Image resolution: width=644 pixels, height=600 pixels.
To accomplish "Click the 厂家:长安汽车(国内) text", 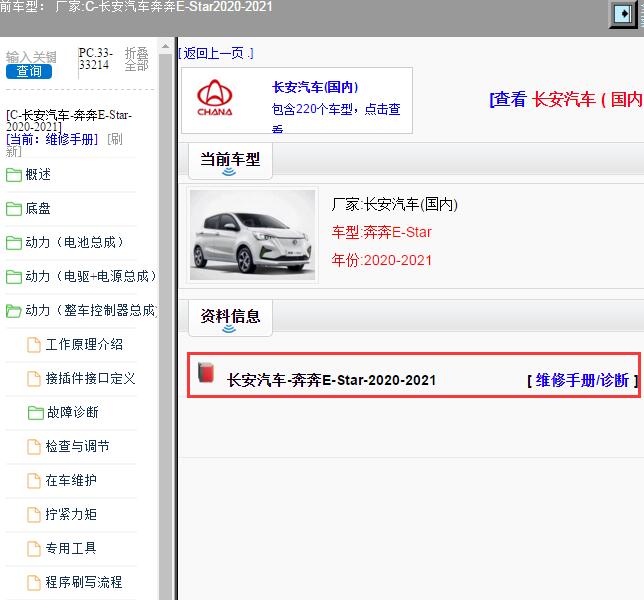I will coord(394,204).
